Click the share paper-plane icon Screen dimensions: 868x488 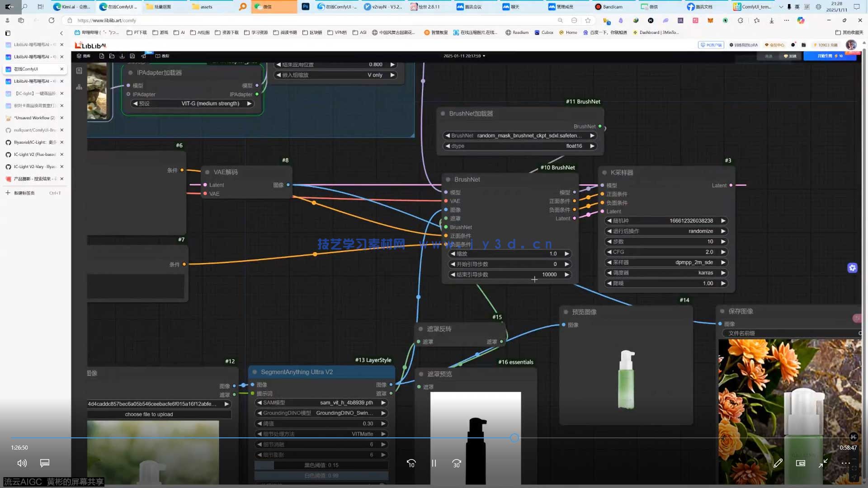click(x=144, y=56)
